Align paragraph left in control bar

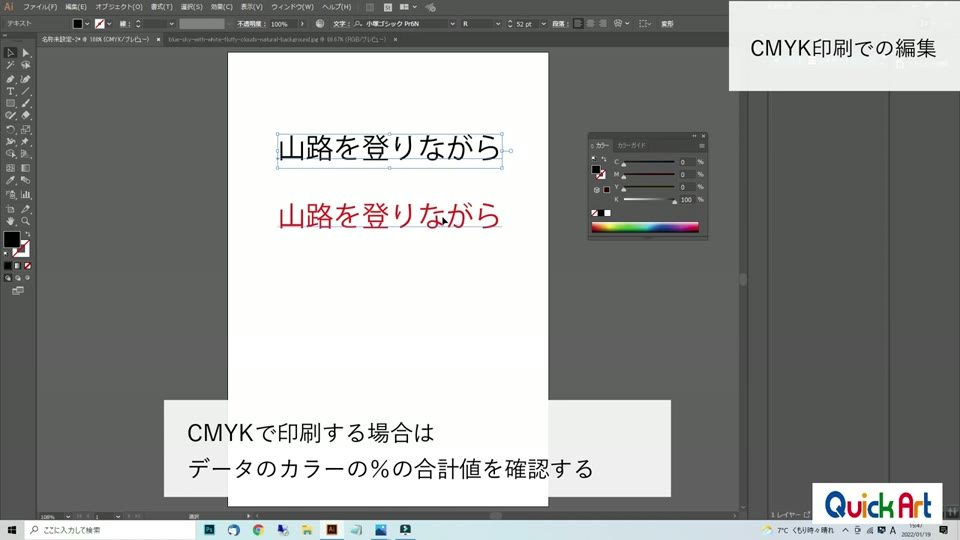[579, 24]
